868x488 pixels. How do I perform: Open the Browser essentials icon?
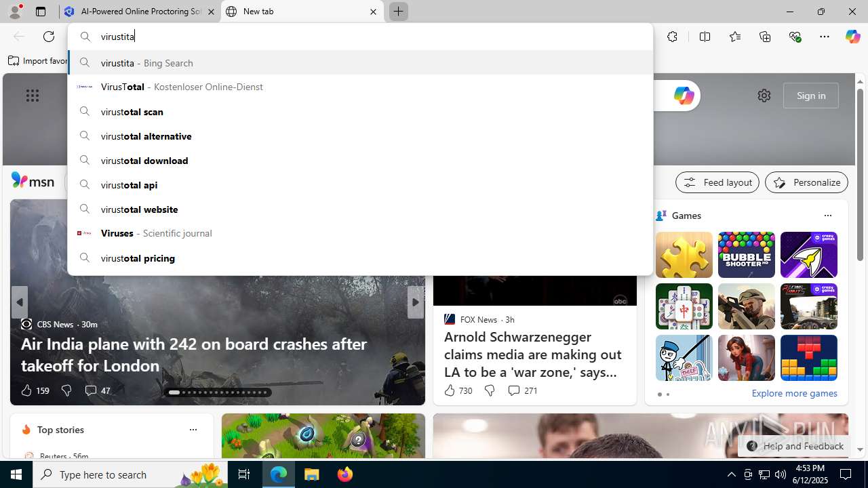[x=795, y=37]
